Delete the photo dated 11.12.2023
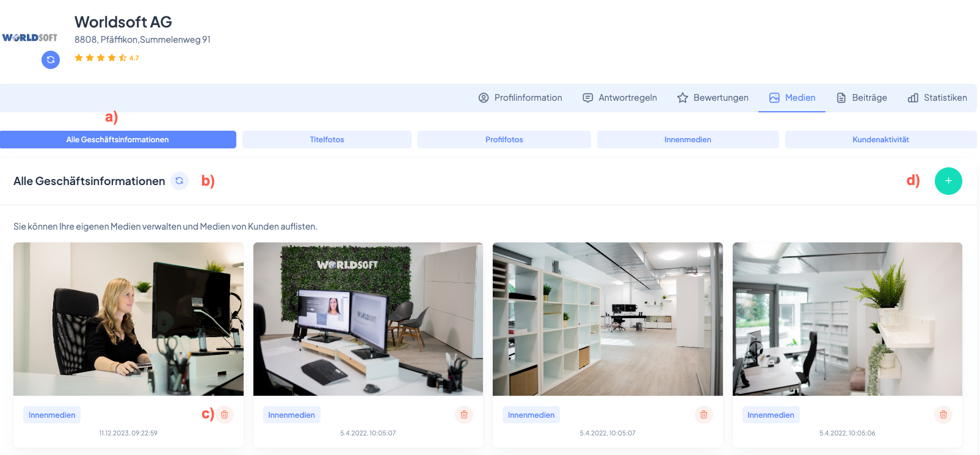980x455 pixels. coord(225,415)
